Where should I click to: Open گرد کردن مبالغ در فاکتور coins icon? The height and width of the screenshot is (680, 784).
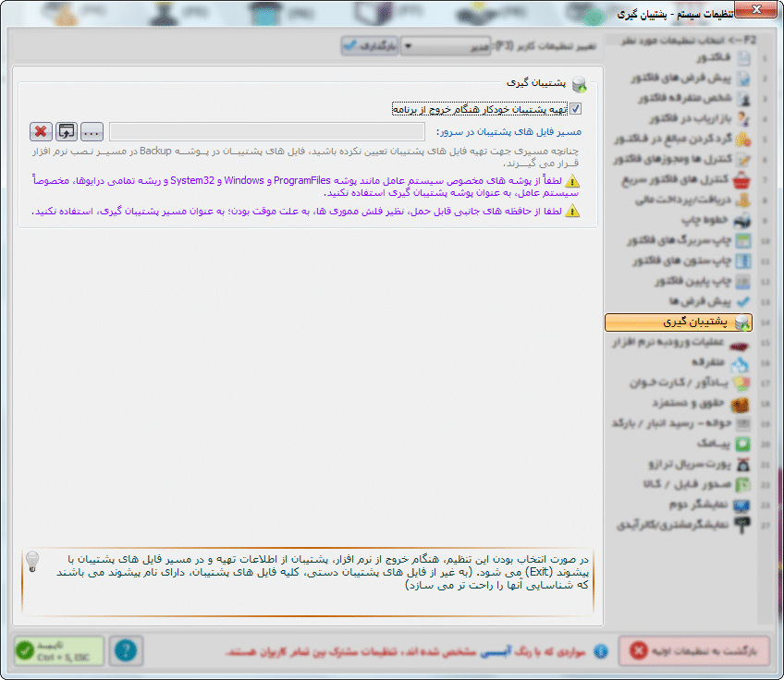(x=743, y=139)
